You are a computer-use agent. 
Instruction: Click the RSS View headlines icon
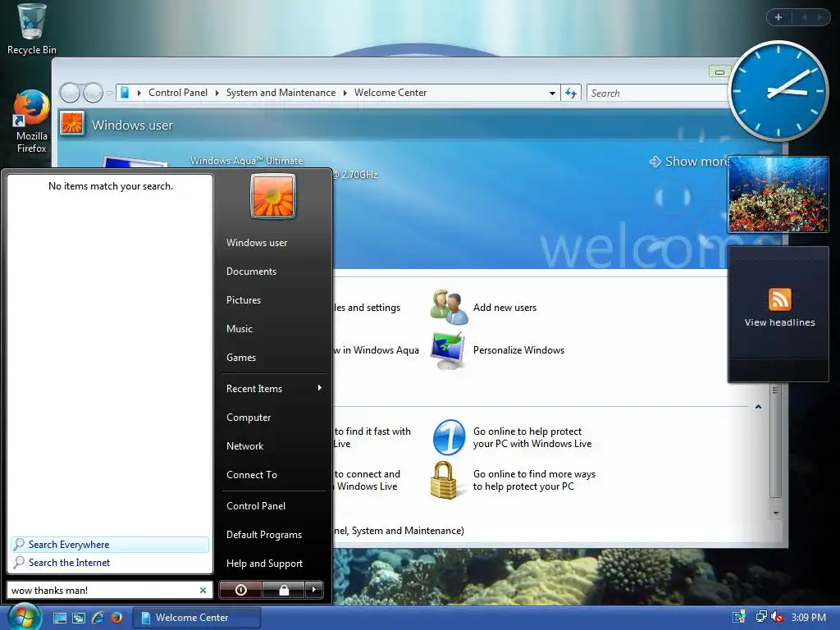(x=779, y=299)
